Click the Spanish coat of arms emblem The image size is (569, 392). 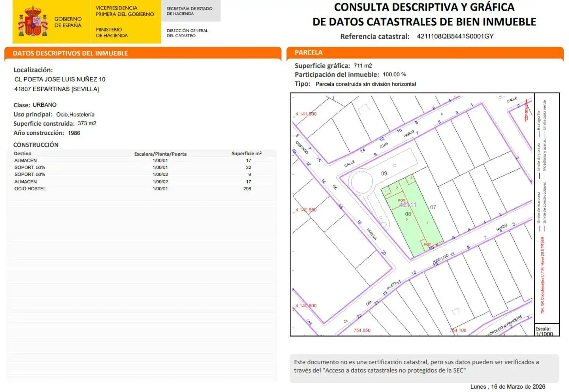tap(33, 21)
